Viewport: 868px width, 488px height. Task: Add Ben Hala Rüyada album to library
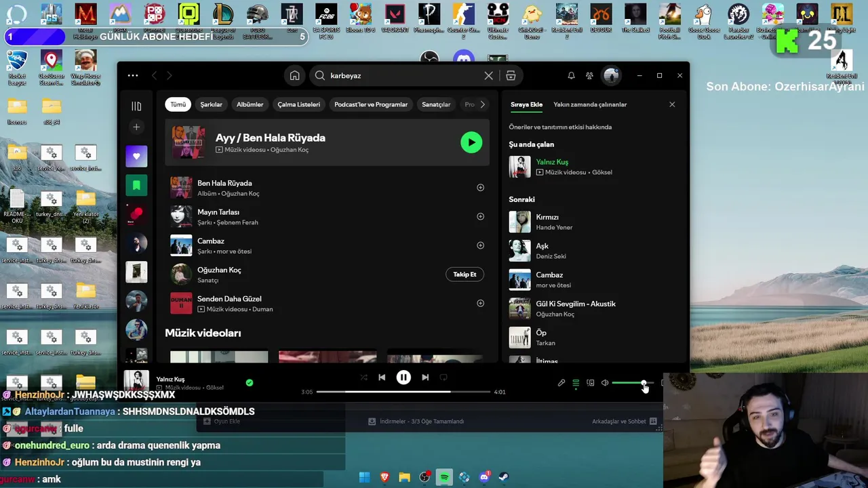pyautogui.click(x=480, y=188)
